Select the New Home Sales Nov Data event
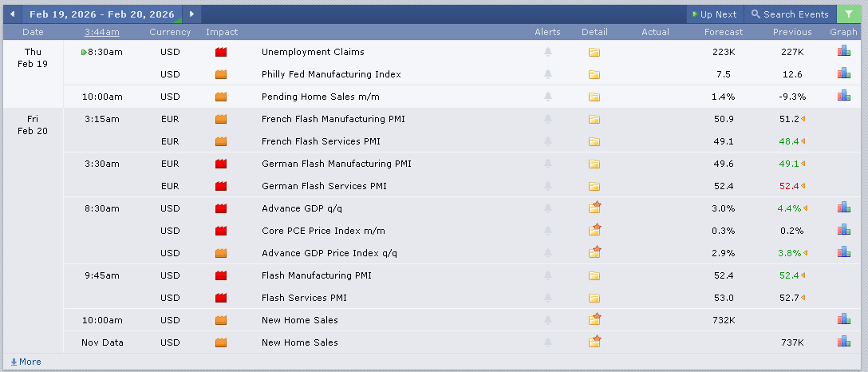The width and height of the screenshot is (868, 372). pos(299,342)
